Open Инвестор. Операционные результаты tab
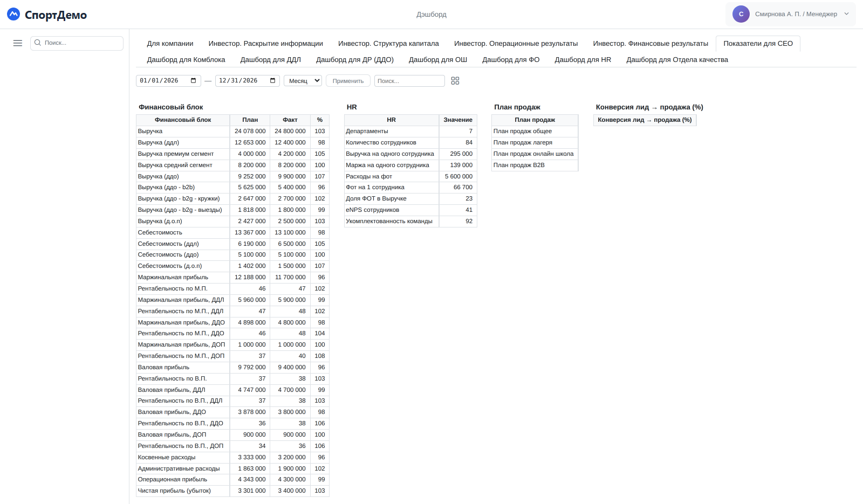This screenshot has width=863, height=504. pos(516,44)
